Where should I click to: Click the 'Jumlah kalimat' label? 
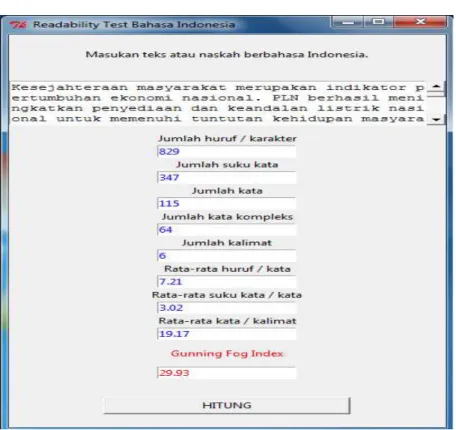227,243
